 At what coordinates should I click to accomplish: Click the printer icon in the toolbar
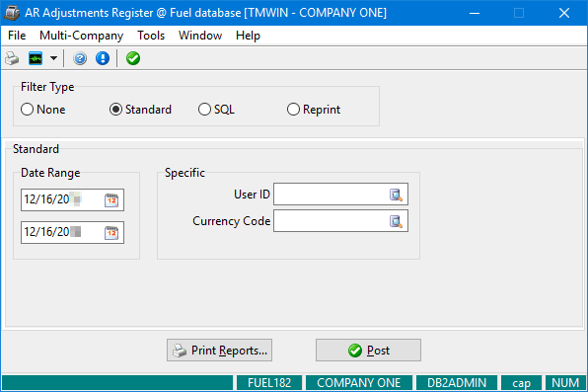(x=12, y=58)
